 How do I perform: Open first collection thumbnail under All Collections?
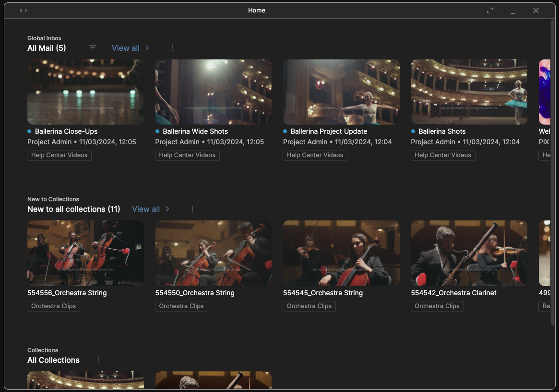(85, 380)
